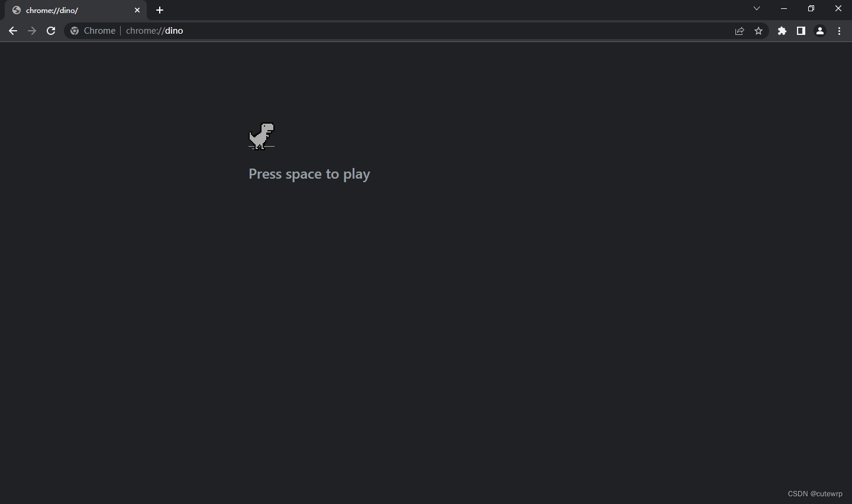Click the forward navigation arrow

point(32,31)
